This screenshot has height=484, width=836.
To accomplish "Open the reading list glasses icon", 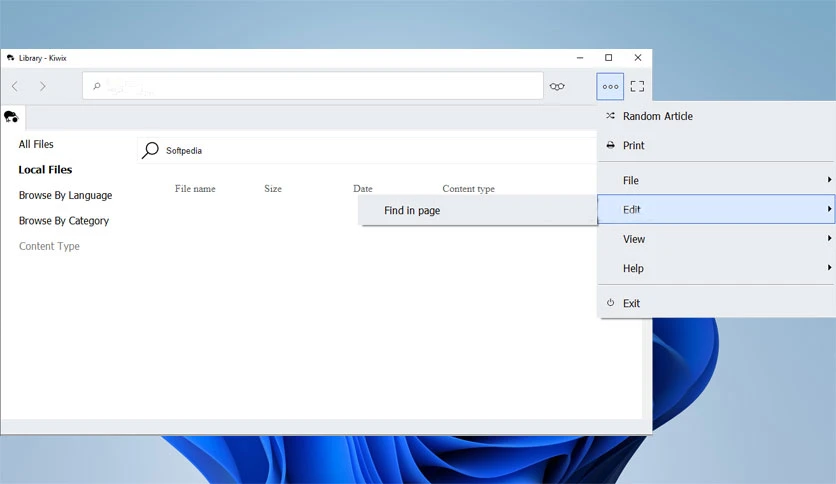I will tap(557, 86).
